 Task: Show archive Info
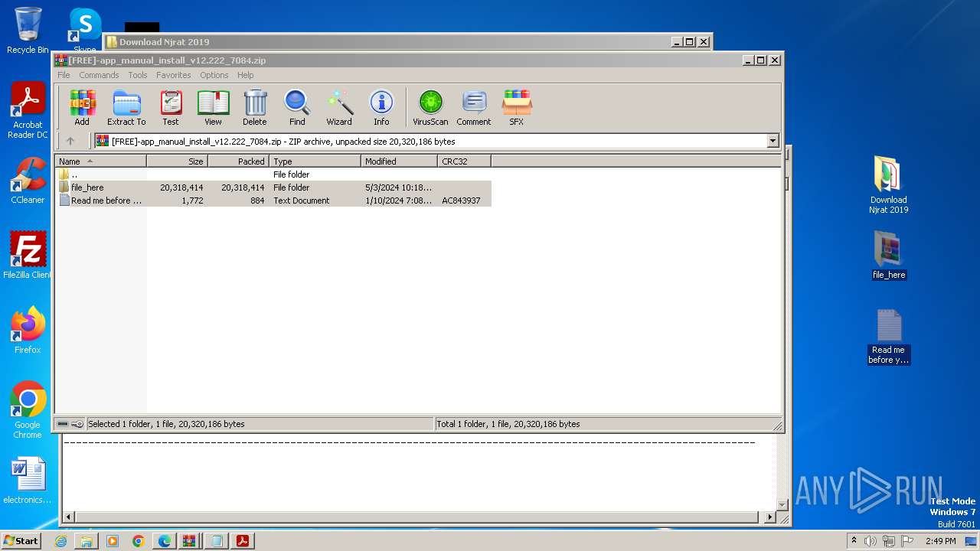click(381, 108)
